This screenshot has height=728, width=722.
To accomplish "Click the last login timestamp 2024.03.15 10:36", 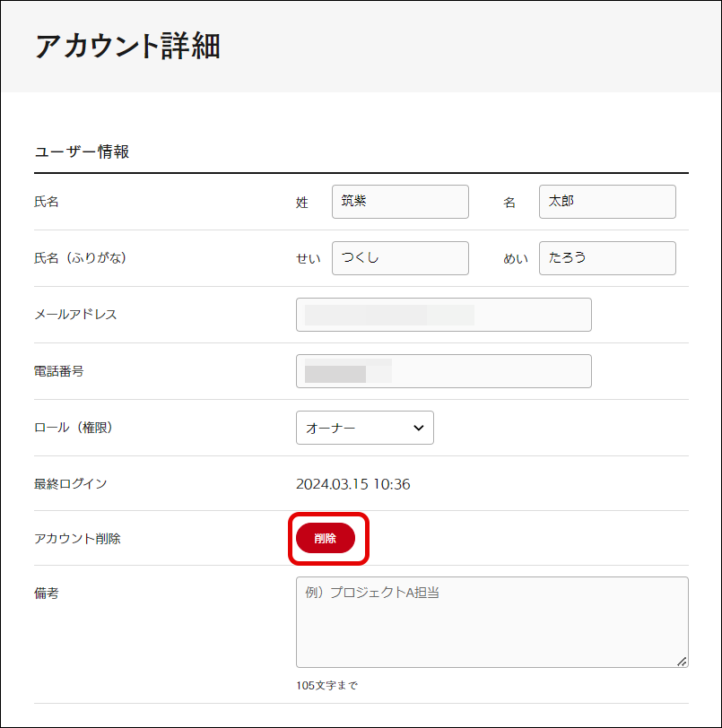I will [x=352, y=484].
